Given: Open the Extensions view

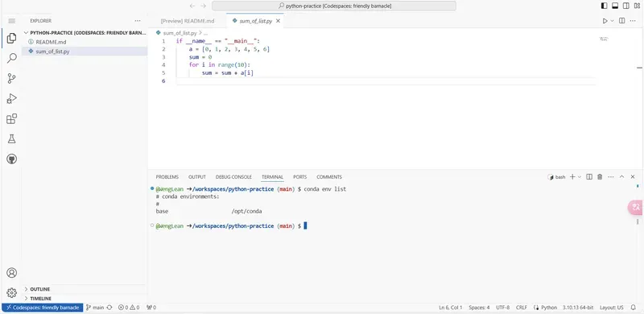Looking at the screenshot, I should [11, 119].
